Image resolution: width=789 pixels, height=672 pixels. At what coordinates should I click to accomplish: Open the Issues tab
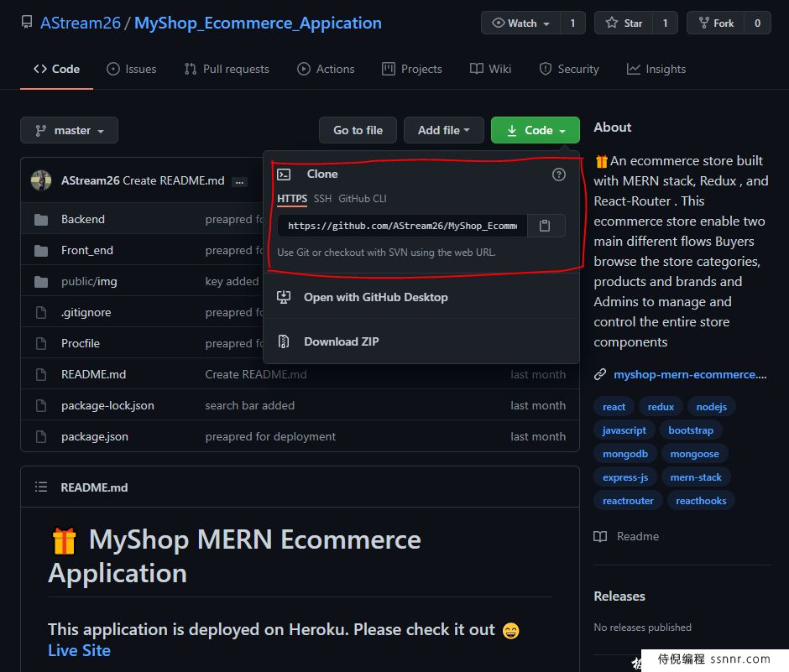click(131, 69)
